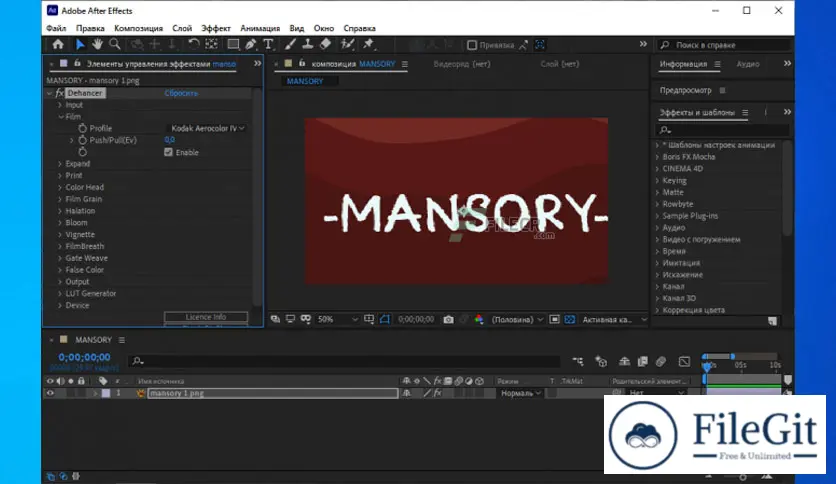
Task: Toggle mask and shape path visibility icon
Action: click(x=384, y=319)
